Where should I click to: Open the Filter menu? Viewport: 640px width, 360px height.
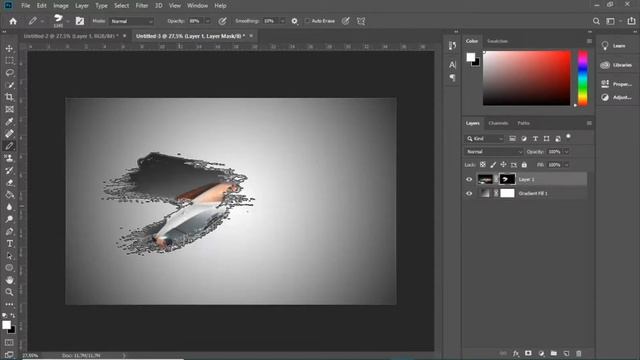(x=142, y=6)
